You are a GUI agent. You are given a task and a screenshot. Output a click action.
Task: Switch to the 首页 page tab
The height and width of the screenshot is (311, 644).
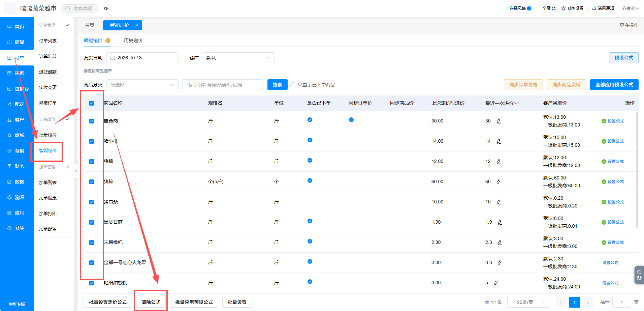[90, 25]
